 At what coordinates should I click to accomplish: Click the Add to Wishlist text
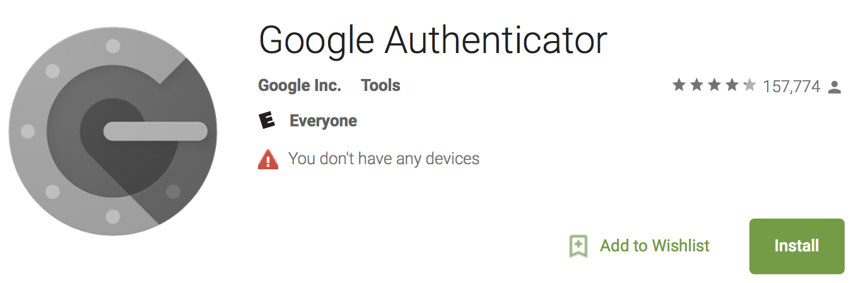tap(655, 246)
